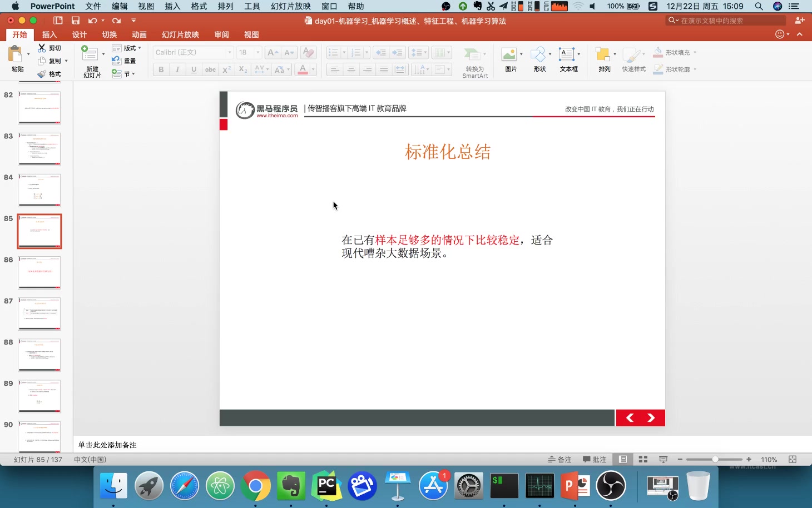Toggle bold formatting on selected text
The width and height of the screenshot is (812, 508).
click(x=161, y=69)
